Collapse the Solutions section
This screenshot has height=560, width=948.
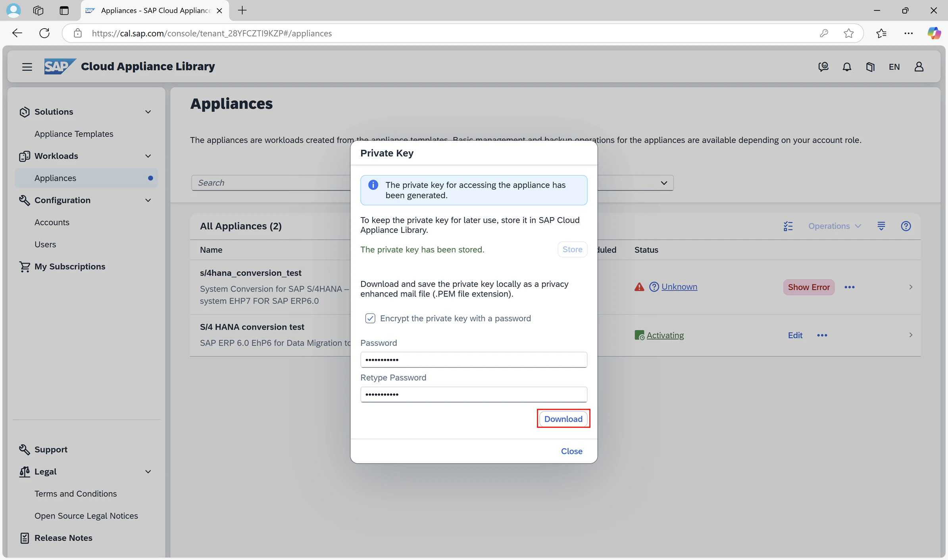(x=148, y=112)
